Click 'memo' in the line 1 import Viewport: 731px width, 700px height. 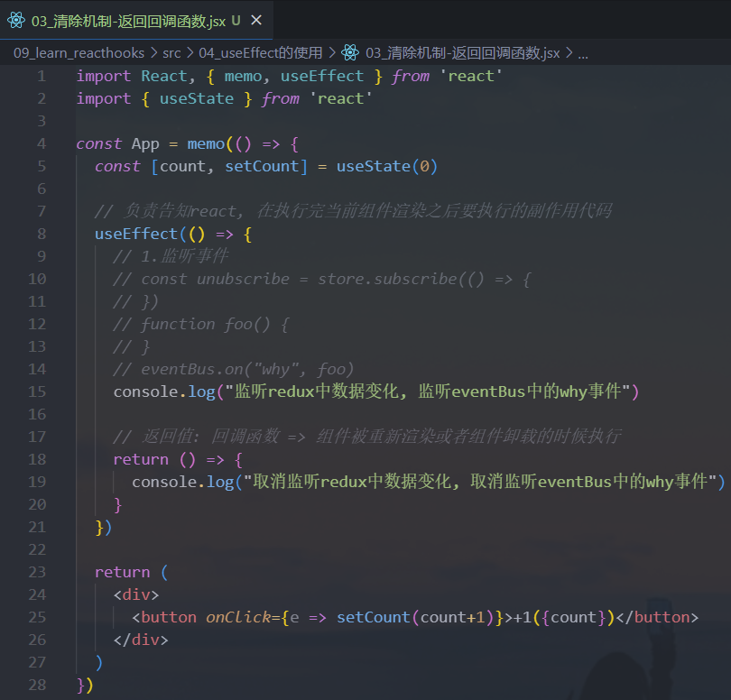(x=244, y=76)
